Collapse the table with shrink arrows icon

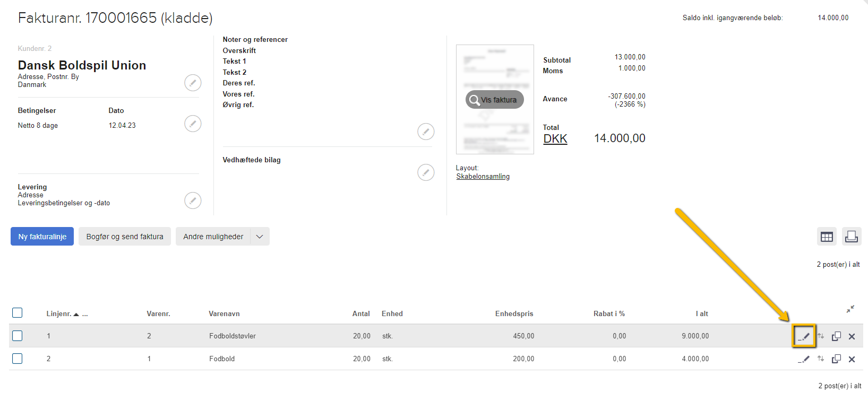click(x=850, y=309)
